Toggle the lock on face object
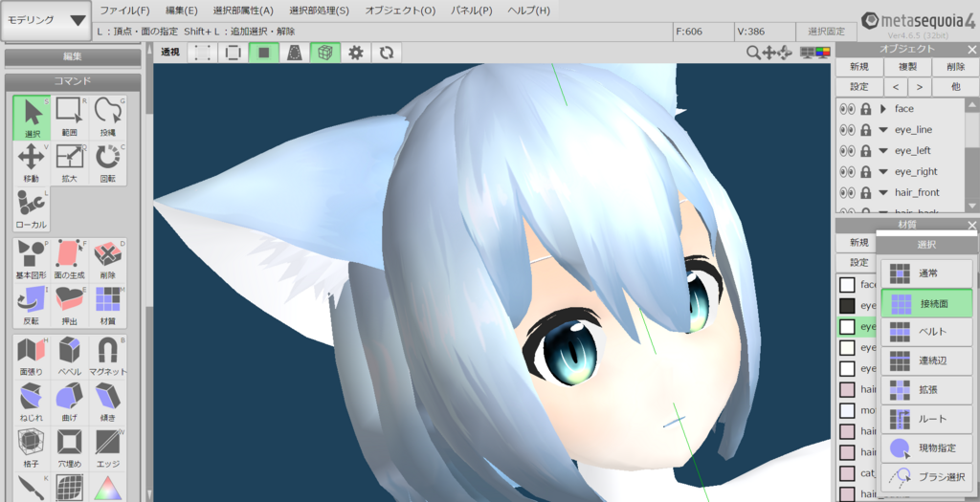The width and height of the screenshot is (980, 502). point(865,109)
